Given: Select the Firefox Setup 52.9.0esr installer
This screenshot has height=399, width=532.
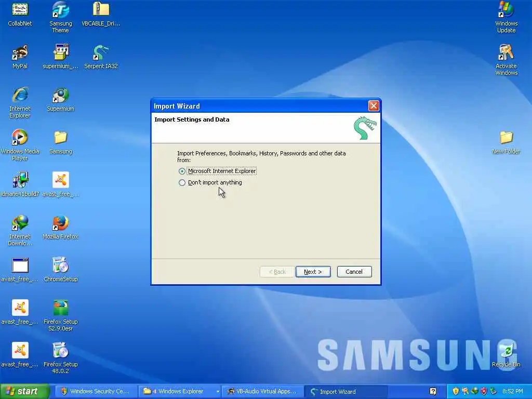Looking at the screenshot, I should 61,315.
